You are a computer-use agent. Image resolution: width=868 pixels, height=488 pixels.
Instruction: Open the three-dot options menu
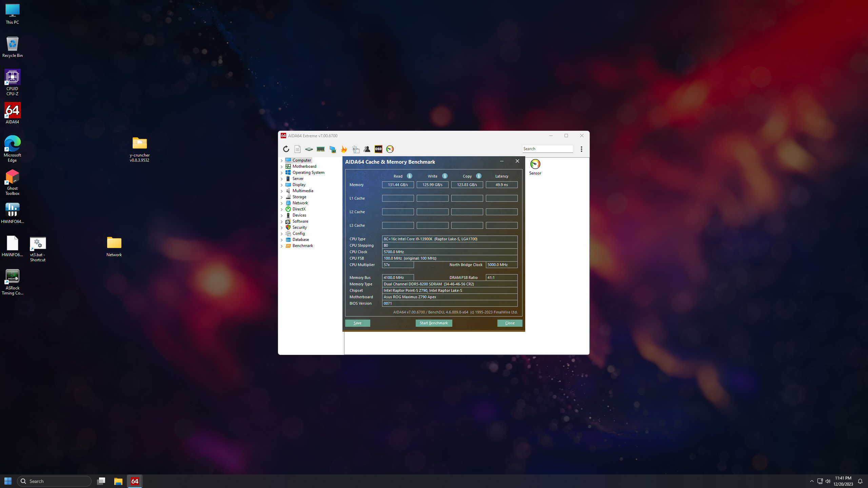coord(581,149)
